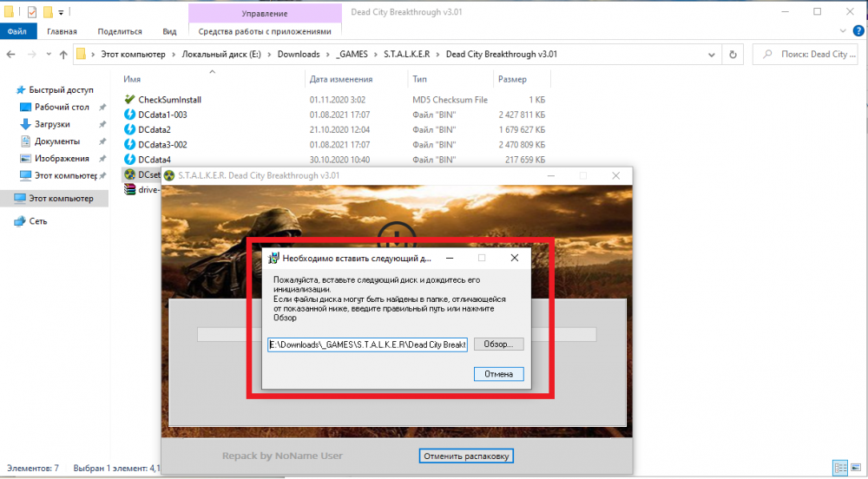Minimize the disk prompt dialog
Image resolution: width=868 pixels, height=479 pixels.
[450, 258]
